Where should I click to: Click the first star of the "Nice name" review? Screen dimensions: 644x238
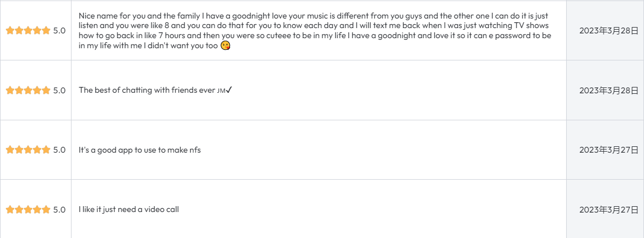[x=10, y=30]
